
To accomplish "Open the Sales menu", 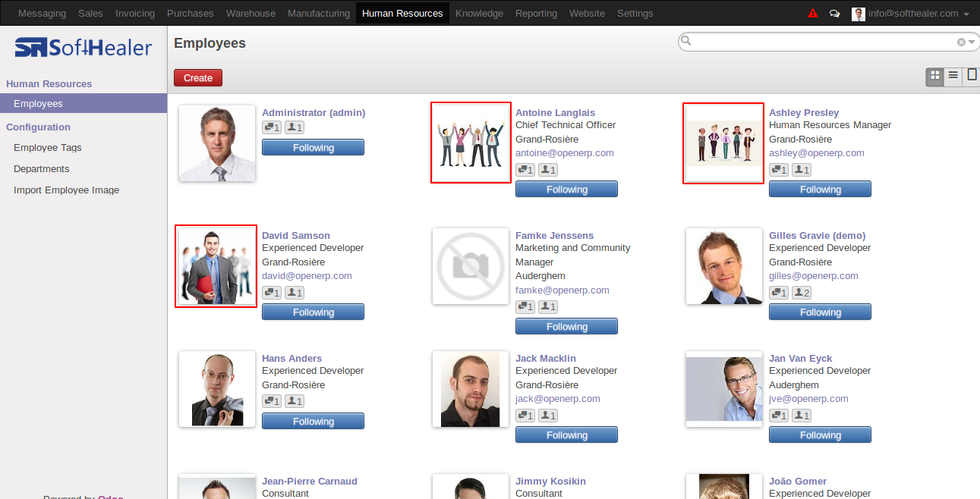I will [x=90, y=13].
